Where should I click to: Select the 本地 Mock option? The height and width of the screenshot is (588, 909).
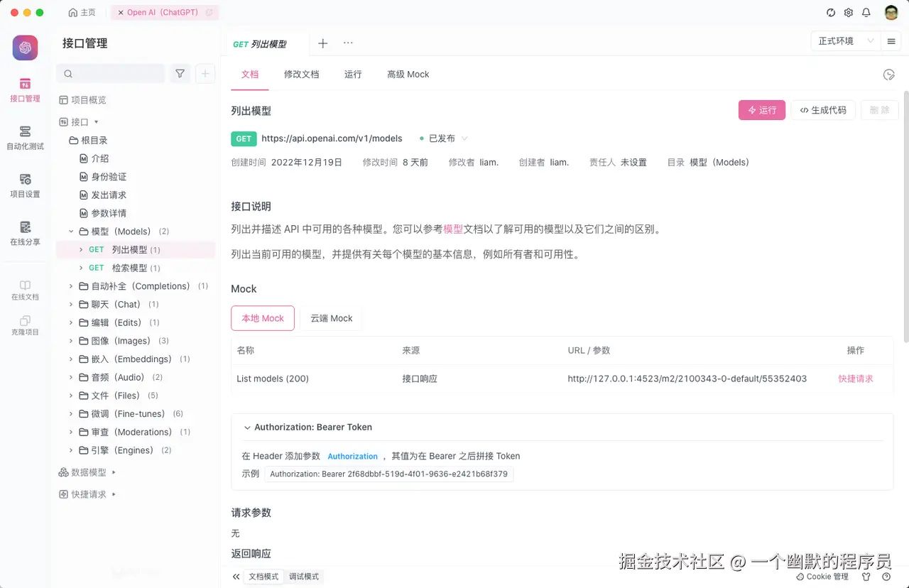click(x=263, y=318)
